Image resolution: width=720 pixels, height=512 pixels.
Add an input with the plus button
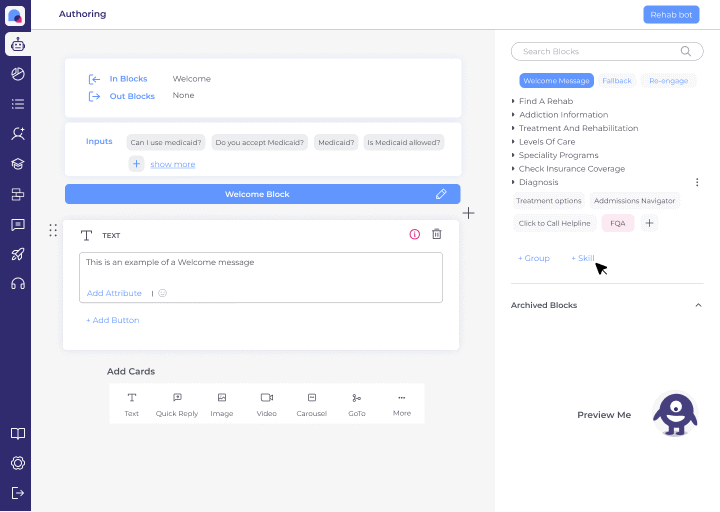pyautogui.click(x=136, y=164)
